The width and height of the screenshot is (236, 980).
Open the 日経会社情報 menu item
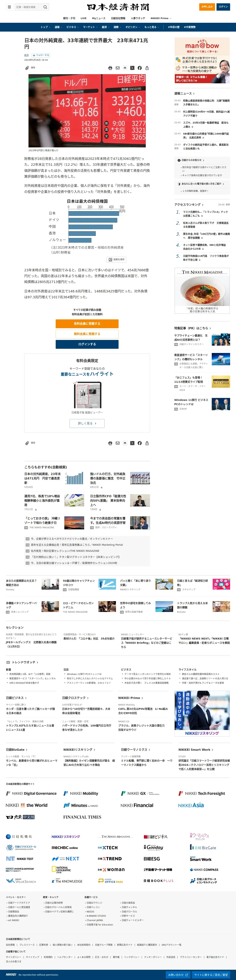[118, 18]
